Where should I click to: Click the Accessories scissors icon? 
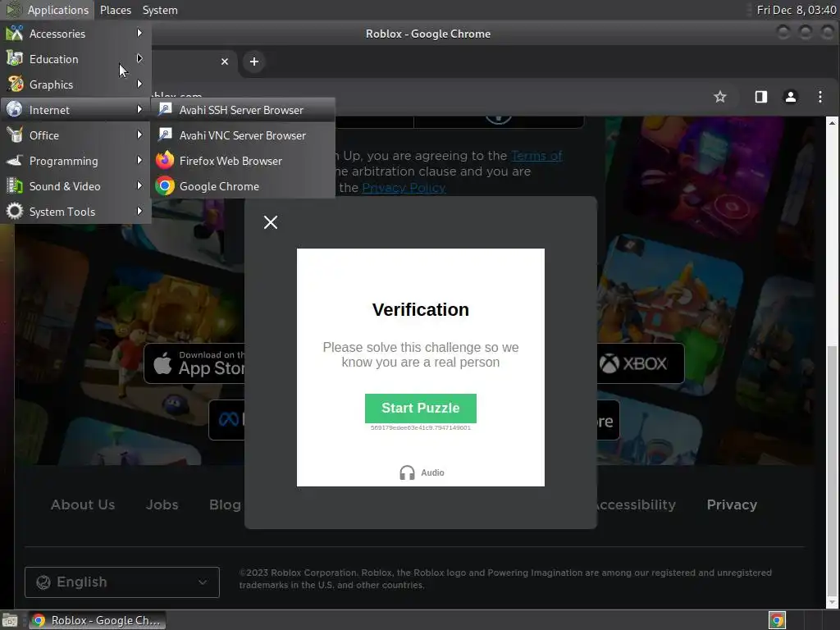click(15, 33)
